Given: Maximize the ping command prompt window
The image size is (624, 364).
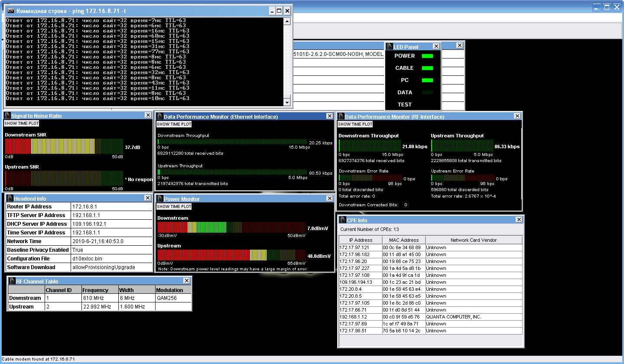Looking at the screenshot, I should 279,11.
